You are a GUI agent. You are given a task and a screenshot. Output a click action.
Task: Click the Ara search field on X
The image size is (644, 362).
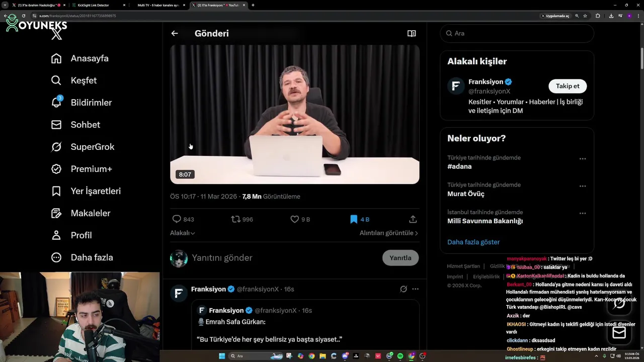point(517,33)
